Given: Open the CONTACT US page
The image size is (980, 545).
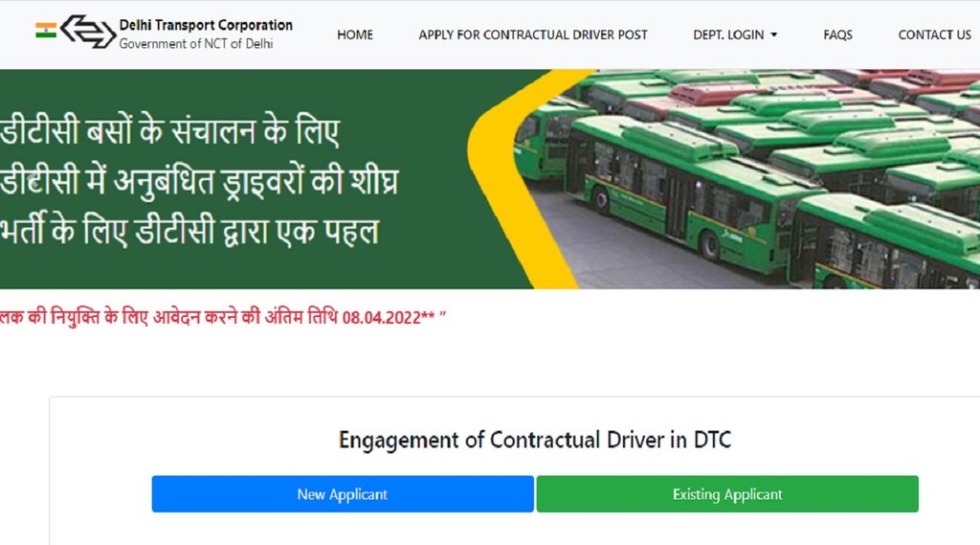Looking at the screenshot, I should [934, 35].
